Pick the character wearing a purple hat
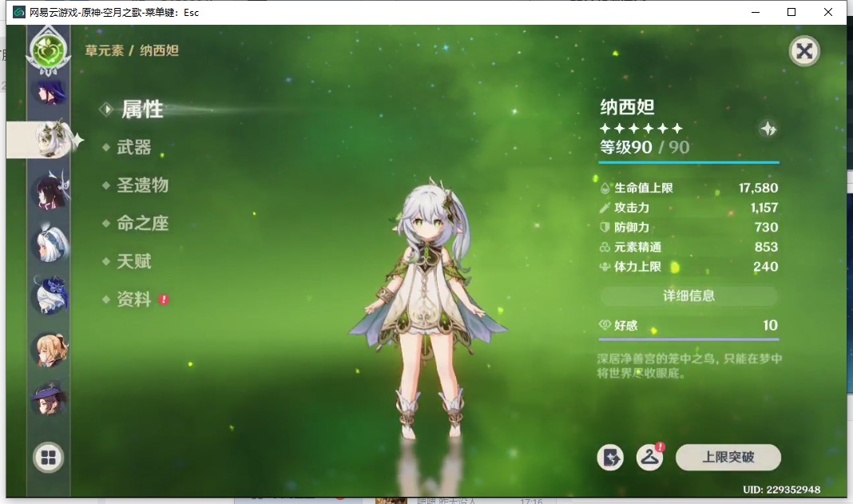This screenshot has height=504, width=853. (x=48, y=400)
